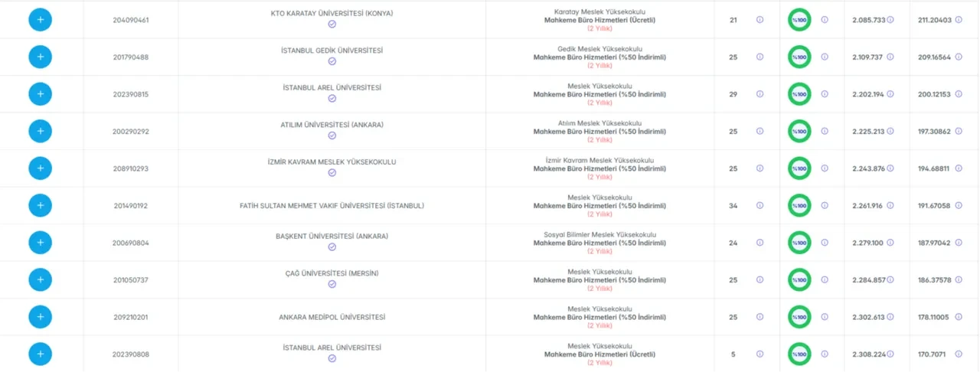Click info icon after %100 ring in Başkent row
The width and height of the screenshot is (980, 372).
pos(825,243)
